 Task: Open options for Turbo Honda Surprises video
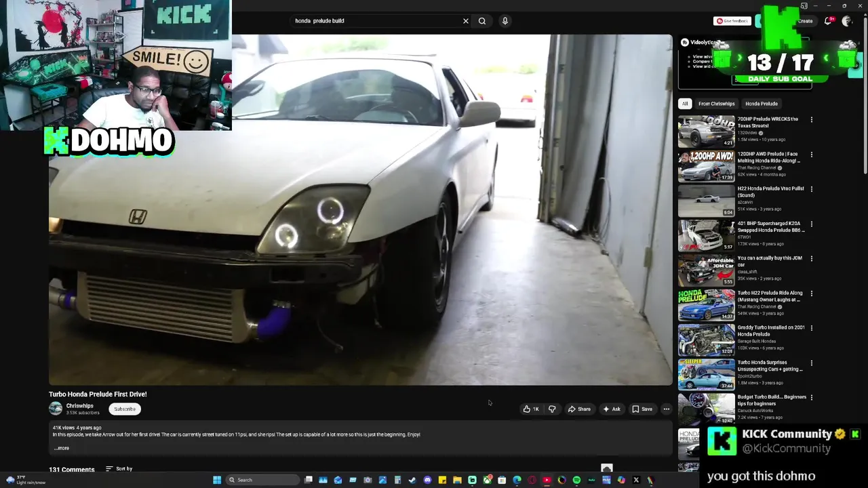tap(811, 363)
